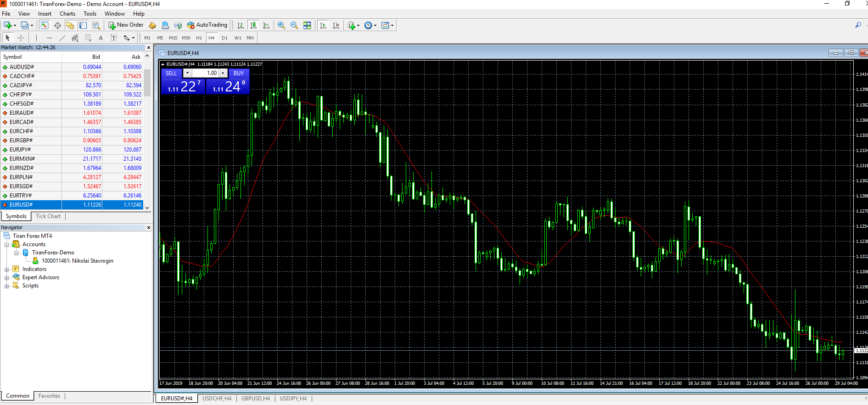Toggle the Terminal panel icon
Viewport: 868px width, 405px height.
(x=83, y=25)
